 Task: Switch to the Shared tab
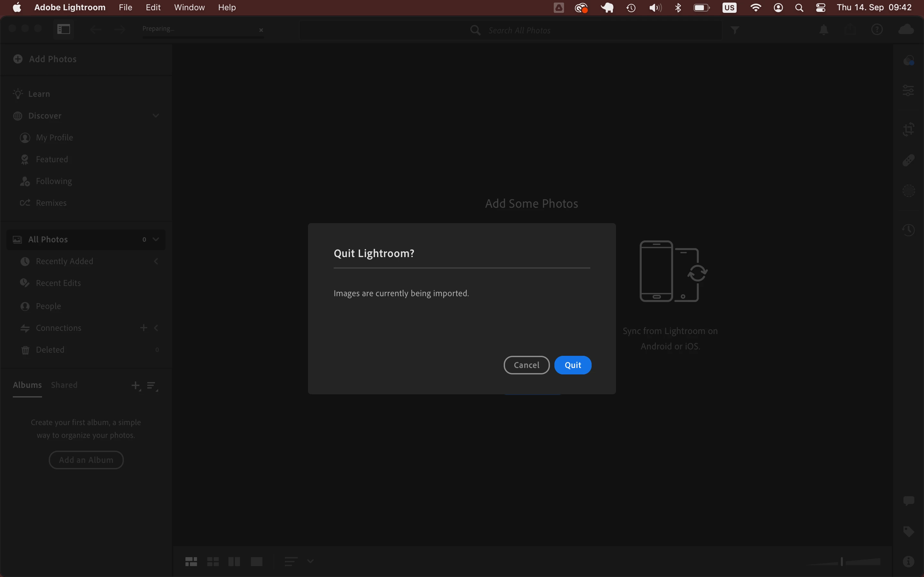(64, 385)
